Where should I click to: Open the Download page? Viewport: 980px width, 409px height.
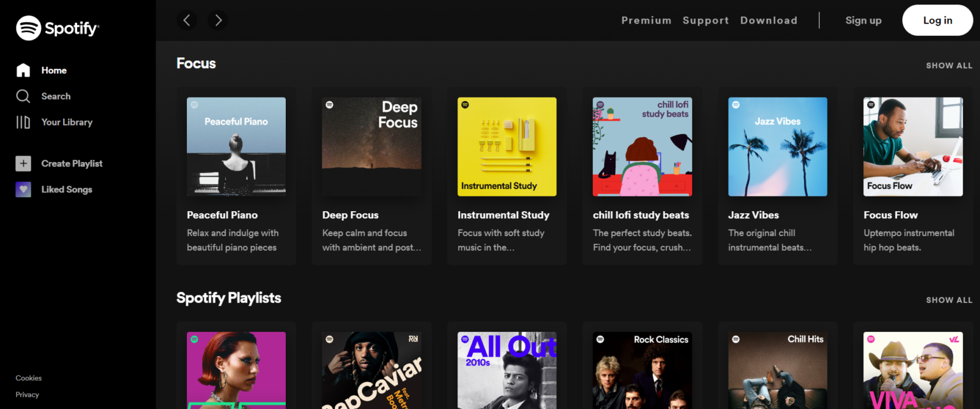click(769, 20)
